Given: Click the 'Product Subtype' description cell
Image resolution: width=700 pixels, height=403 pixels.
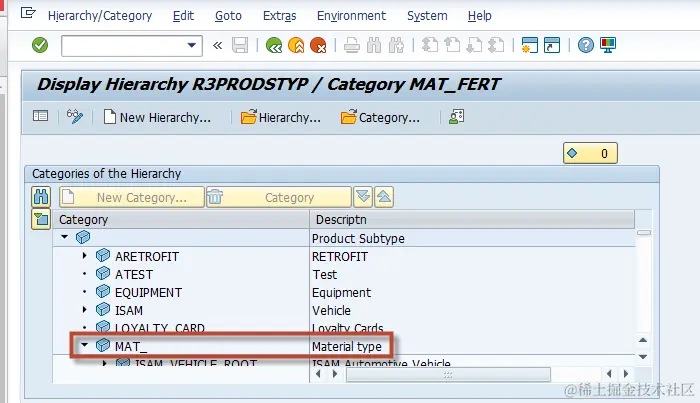Looking at the screenshot, I should (x=358, y=238).
